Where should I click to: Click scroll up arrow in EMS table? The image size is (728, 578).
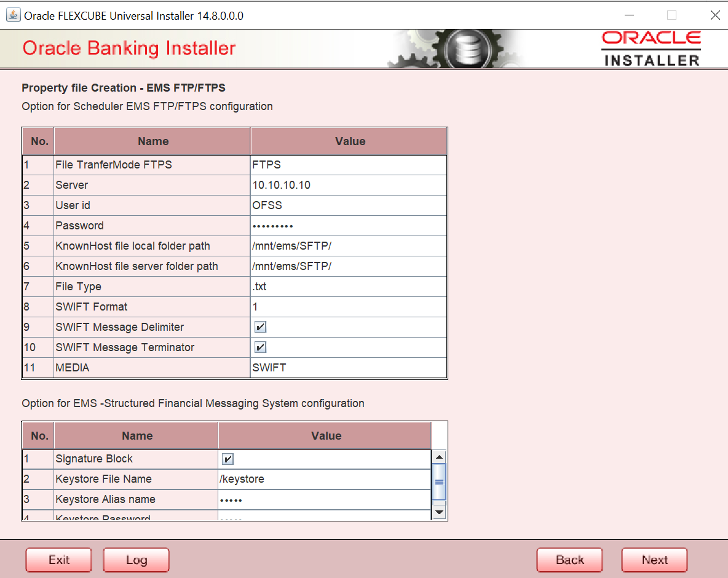point(439,457)
